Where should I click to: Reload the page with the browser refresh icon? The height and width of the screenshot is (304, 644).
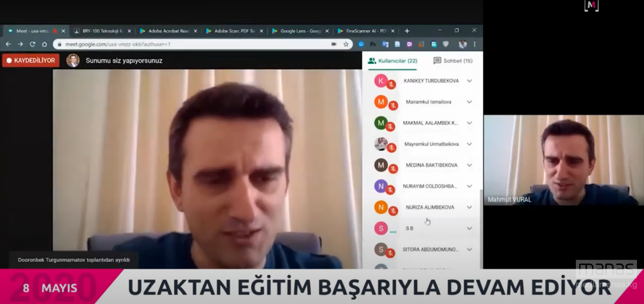pos(32,44)
